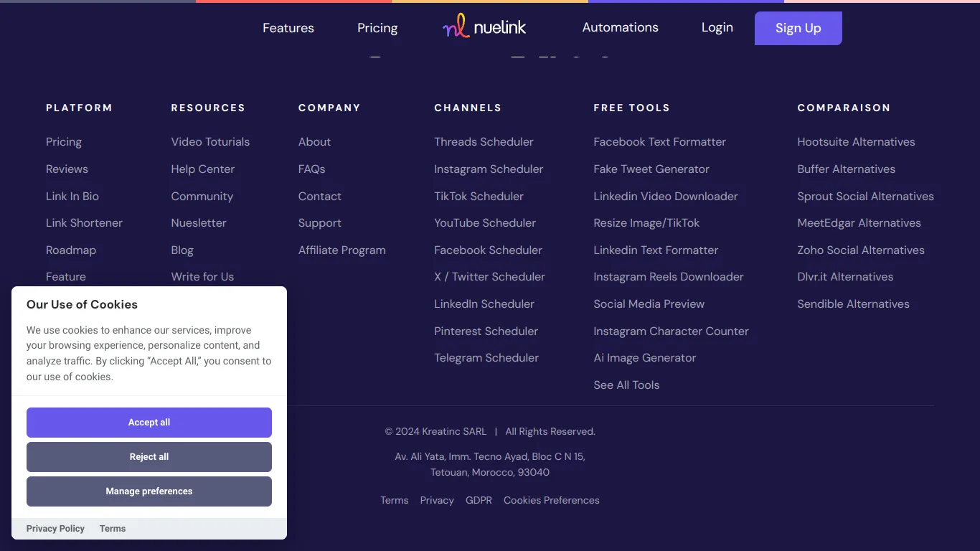Open Pricing under Platform column
The width and height of the screenshot is (980, 551).
(x=64, y=142)
